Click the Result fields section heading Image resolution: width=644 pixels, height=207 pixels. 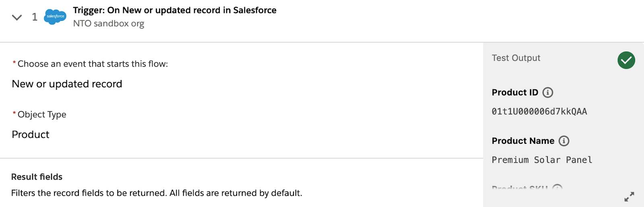coord(37,177)
